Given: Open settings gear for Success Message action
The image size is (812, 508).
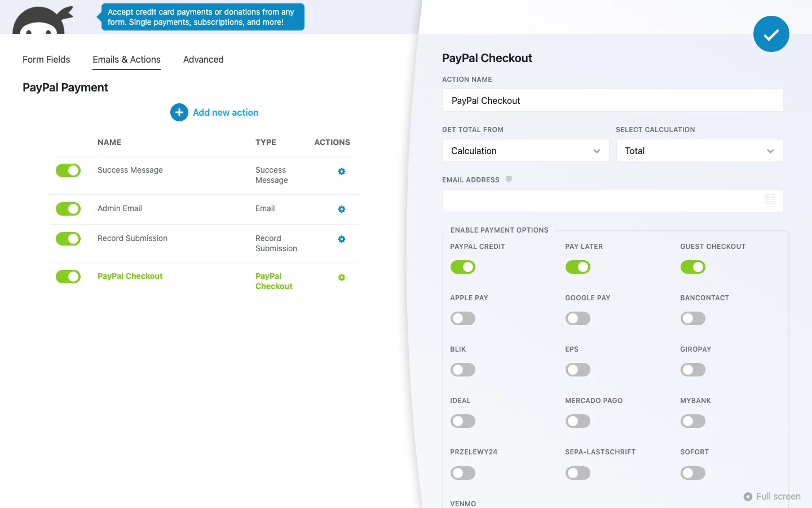Looking at the screenshot, I should tap(342, 171).
